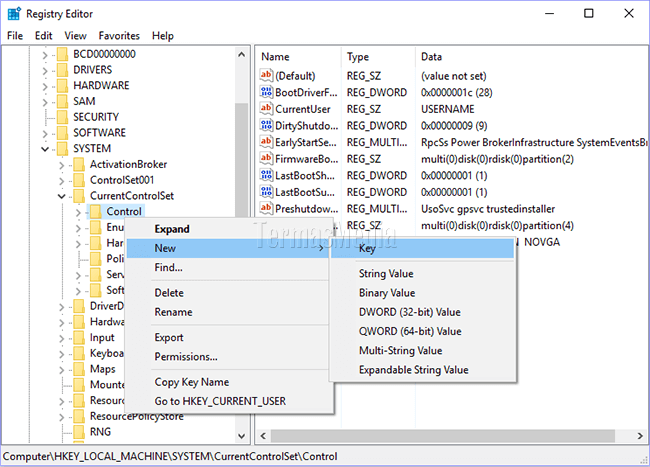Click the Name column header
Screen dimensions: 650x467
click(298, 56)
